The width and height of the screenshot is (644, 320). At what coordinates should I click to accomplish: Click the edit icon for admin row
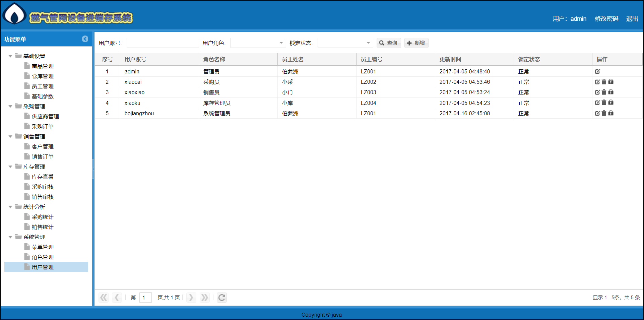click(597, 71)
